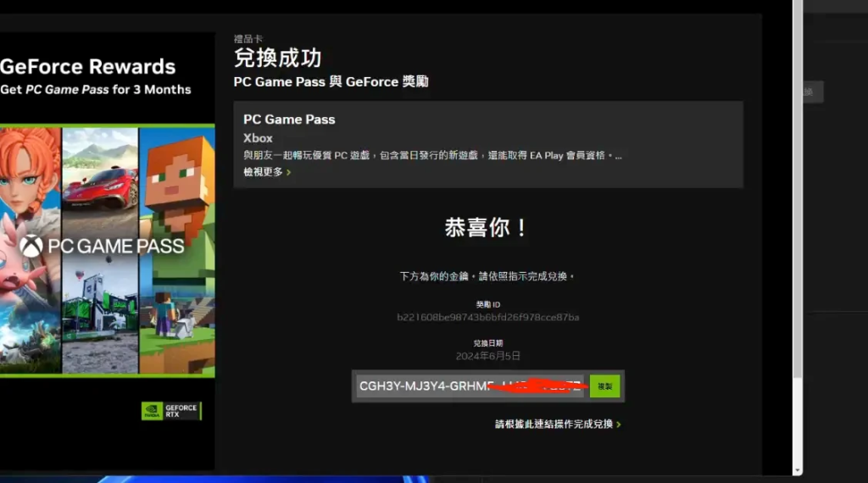Image resolution: width=868 pixels, height=483 pixels.
Task: Select reward ID text b221608be98743b6bfd26f978cce87ba
Action: point(487,317)
